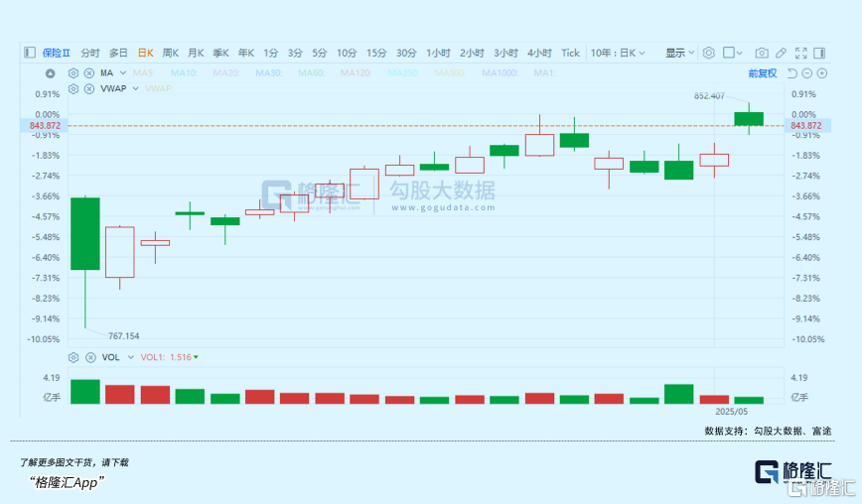Open VWAP indicator settings gear
The width and height of the screenshot is (862, 504).
pyautogui.click(x=73, y=88)
